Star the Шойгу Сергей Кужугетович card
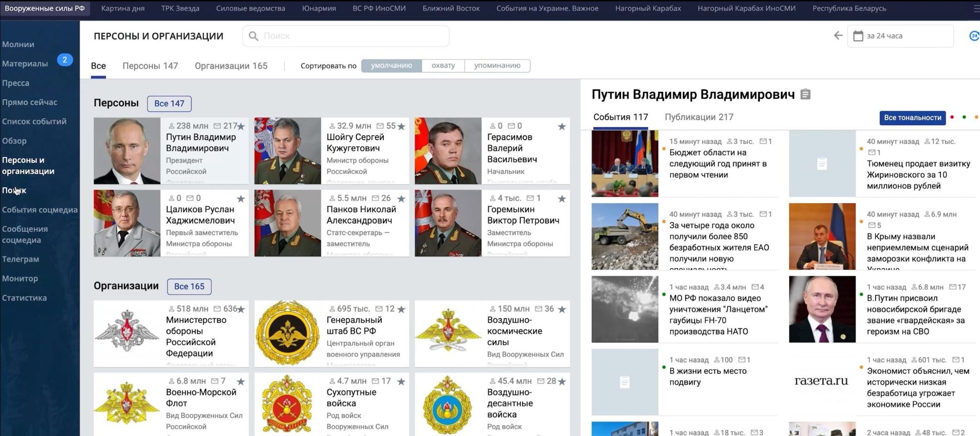 [x=401, y=126]
